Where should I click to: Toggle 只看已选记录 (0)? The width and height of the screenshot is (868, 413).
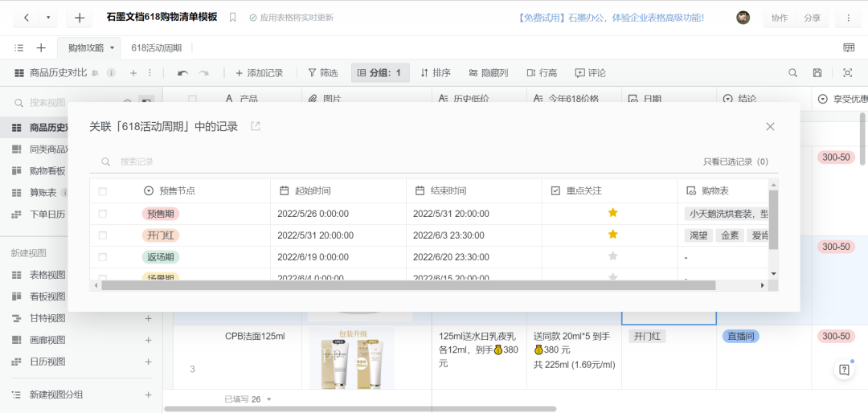pos(735,162)
